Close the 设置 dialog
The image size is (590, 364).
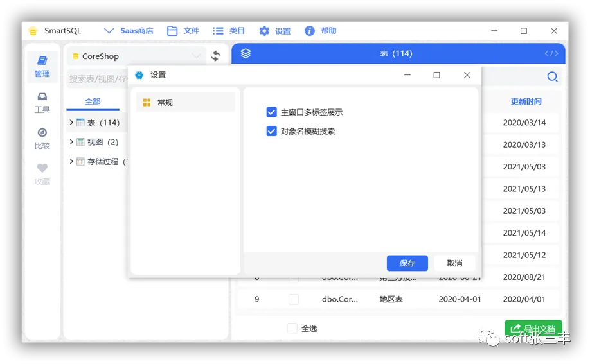coord(467,75)
